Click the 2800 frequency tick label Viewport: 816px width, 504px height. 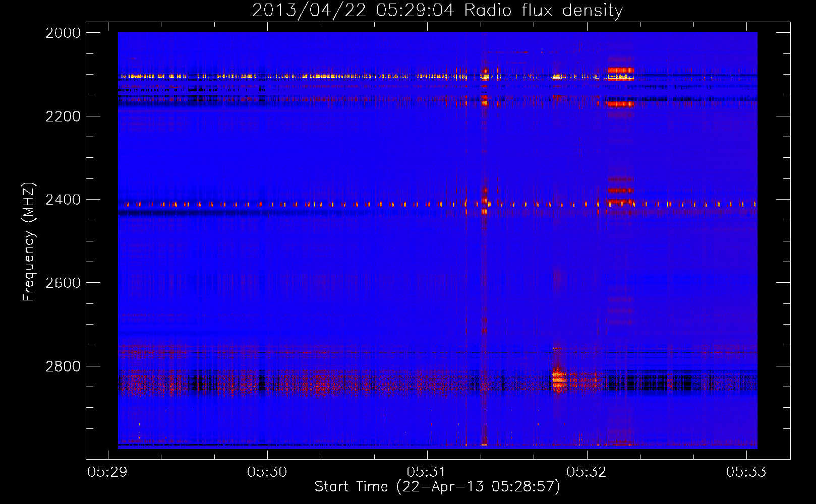pyautogui.click(x=63, y=366)
